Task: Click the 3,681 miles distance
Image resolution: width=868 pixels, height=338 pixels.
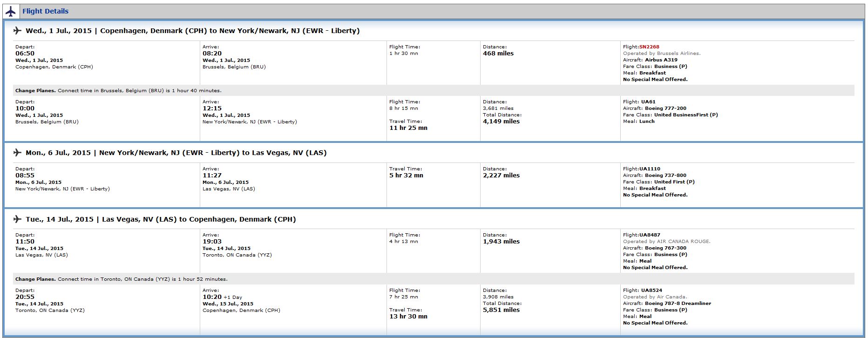Action: [x=498, y=108]
